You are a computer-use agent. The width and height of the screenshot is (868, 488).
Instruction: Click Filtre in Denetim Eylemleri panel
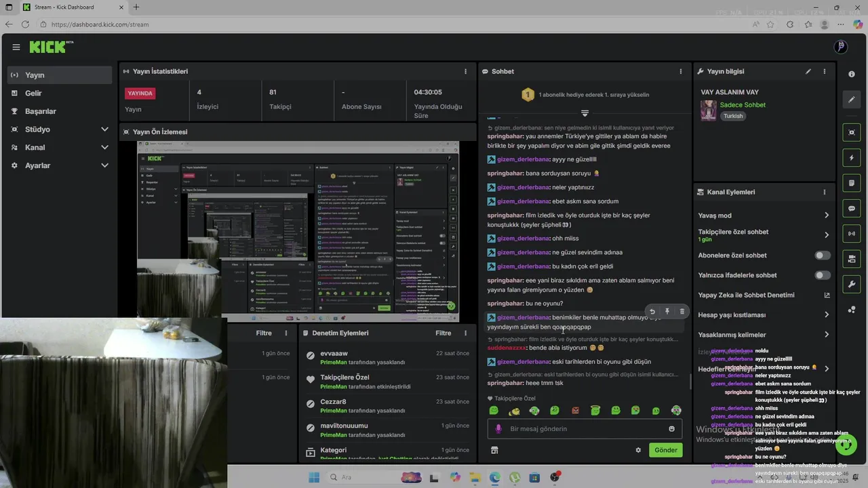443,333
